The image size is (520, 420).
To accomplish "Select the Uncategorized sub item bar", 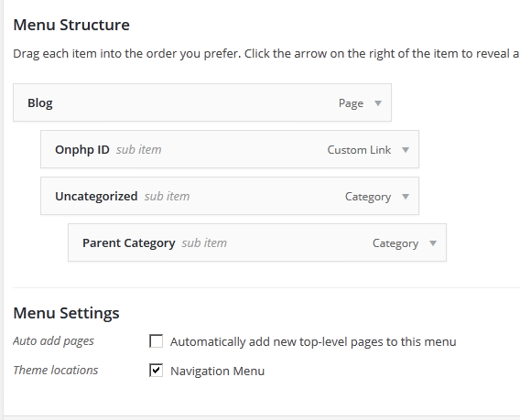I will 230,196.
